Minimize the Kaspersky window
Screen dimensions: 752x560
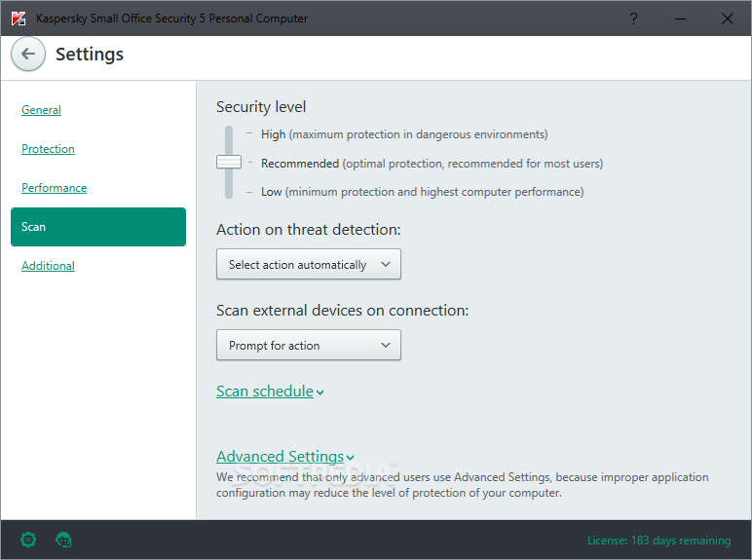tap(681, 19)
